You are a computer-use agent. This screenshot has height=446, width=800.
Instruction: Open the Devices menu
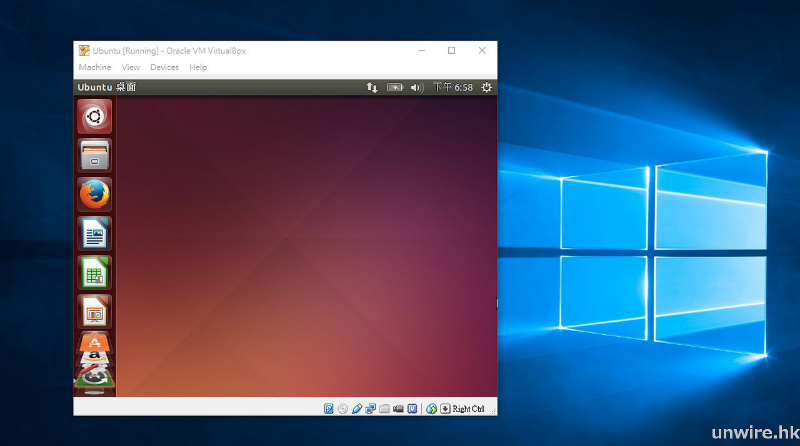[x=164, y=67]
